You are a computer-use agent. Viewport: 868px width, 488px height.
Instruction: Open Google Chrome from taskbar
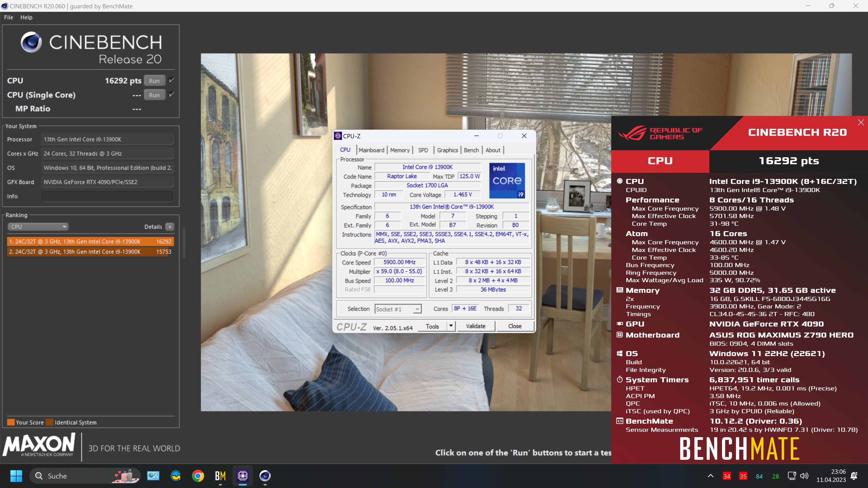[198, 476]
